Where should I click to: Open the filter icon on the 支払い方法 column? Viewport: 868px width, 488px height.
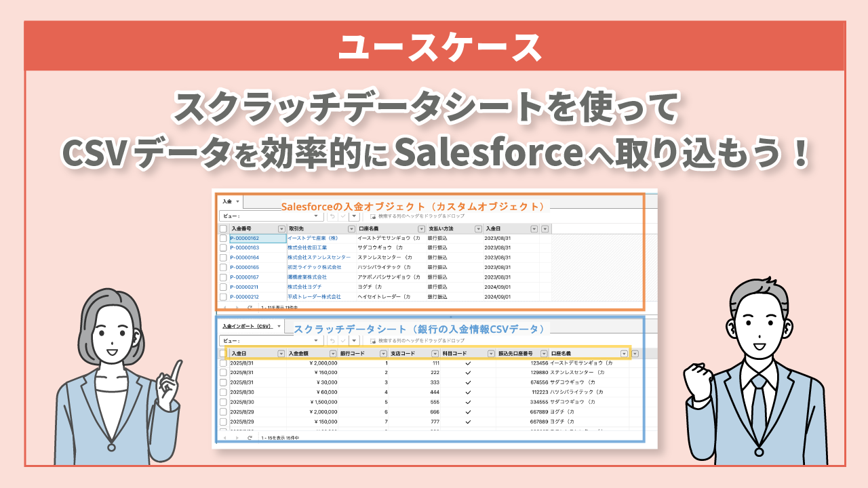[x=477, y=229]
